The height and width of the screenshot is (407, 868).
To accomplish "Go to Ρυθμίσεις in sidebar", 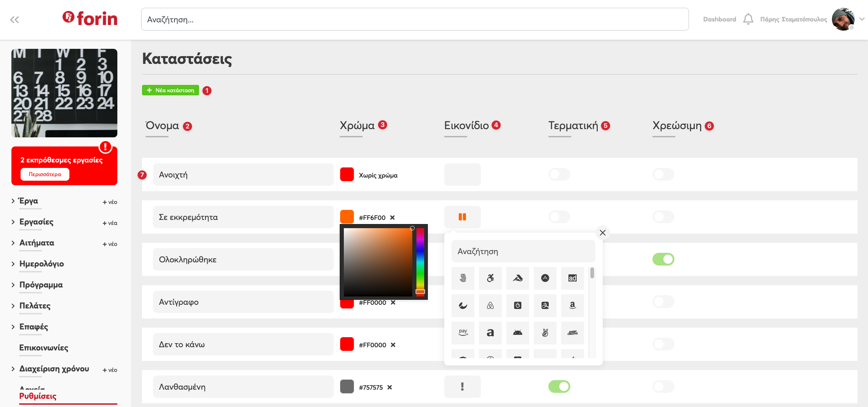I will click(x=38, y=396).
